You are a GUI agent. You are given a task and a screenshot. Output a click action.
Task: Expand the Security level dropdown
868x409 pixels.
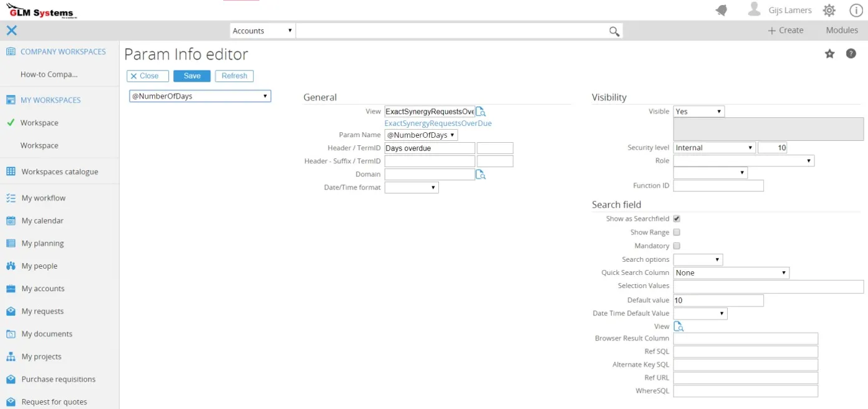click(714, 148)
